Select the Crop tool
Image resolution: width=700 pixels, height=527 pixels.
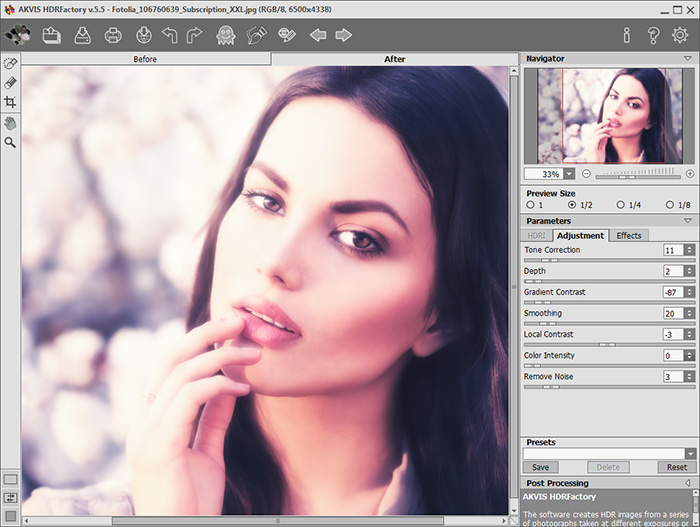tap(11, 102)
